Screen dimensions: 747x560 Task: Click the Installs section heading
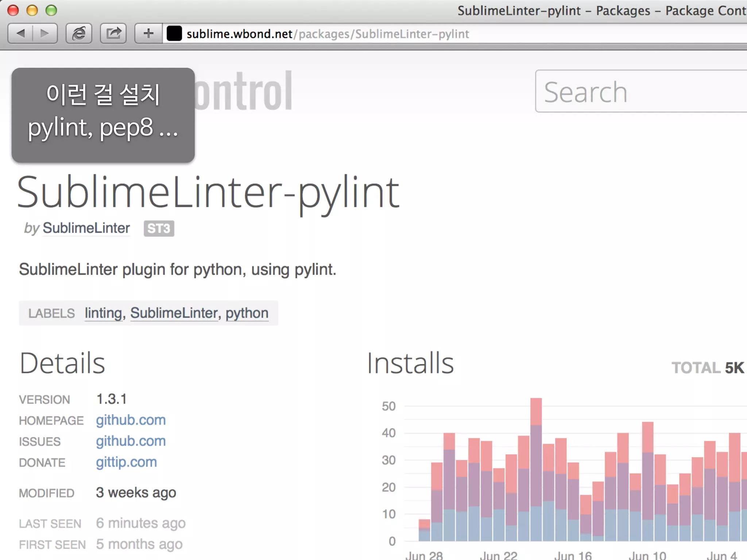pos(410,363)
